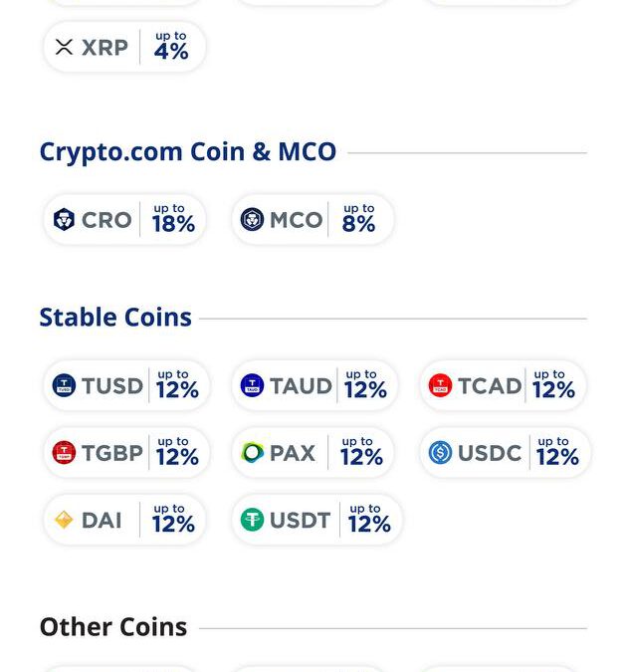Viewport: 626px width, 672px height.
Task: Click the green USDT Tether icon
Action: point(253,520)
